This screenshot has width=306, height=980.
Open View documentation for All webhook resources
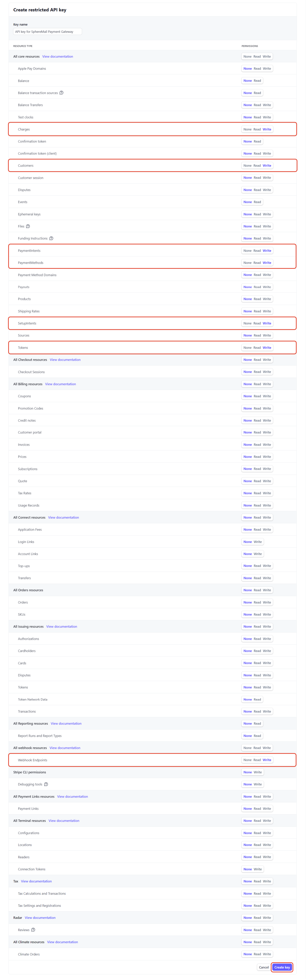click(x=65, y=748)
